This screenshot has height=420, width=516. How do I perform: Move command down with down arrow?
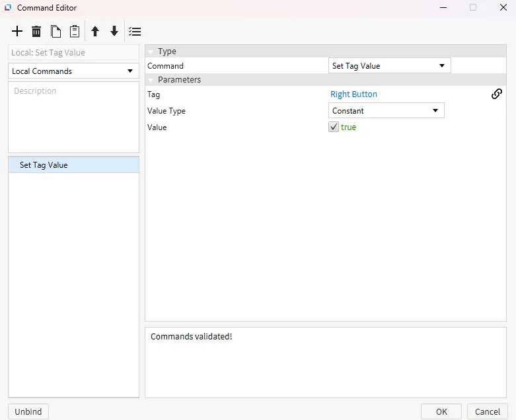click(114, 32)
